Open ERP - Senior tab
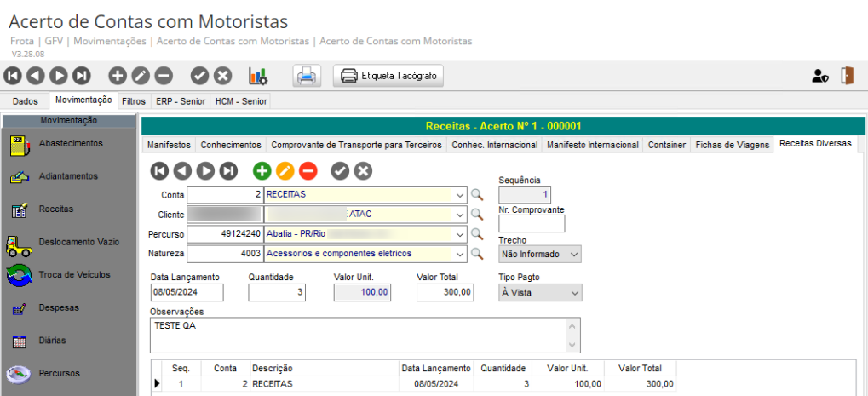 coord(181,101)
